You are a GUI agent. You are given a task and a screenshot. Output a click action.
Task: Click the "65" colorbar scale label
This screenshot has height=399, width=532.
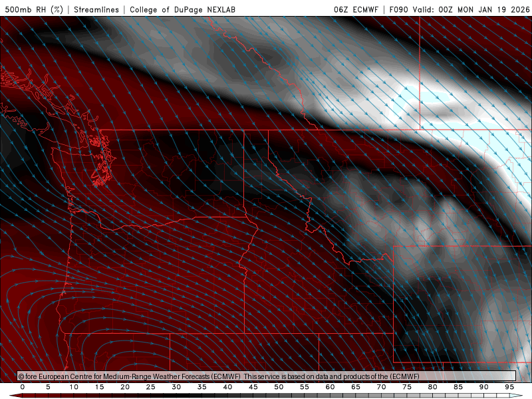click(356, 387)
